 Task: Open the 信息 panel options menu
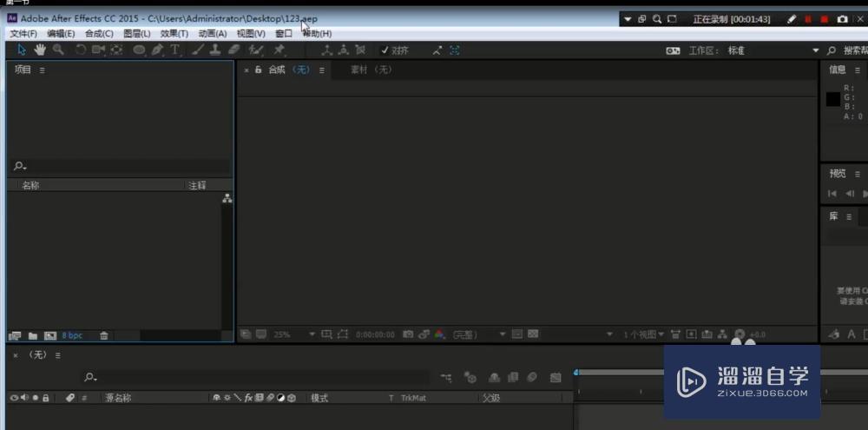click(x=858, y=69)
